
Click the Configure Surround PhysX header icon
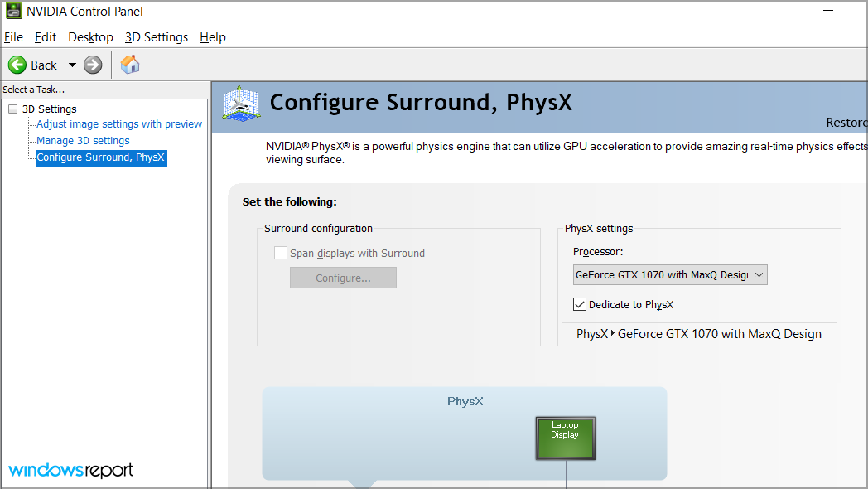241,104
